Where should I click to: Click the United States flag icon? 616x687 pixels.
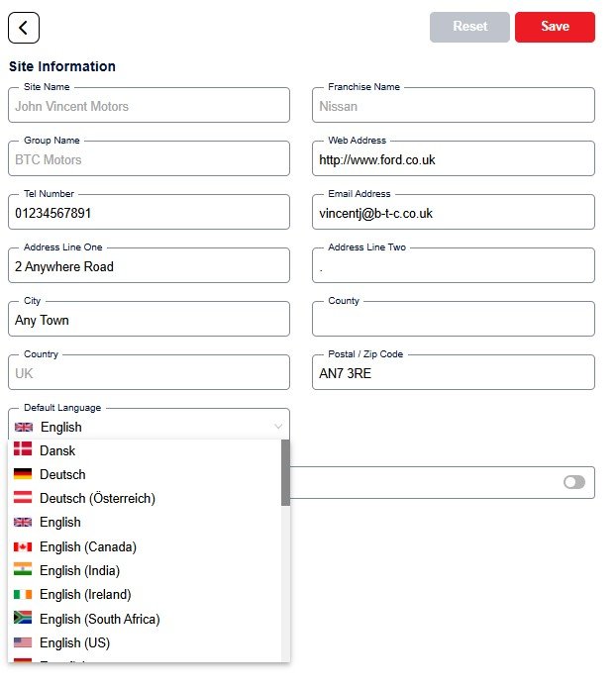pyautogui.click(x=23, y=642)
